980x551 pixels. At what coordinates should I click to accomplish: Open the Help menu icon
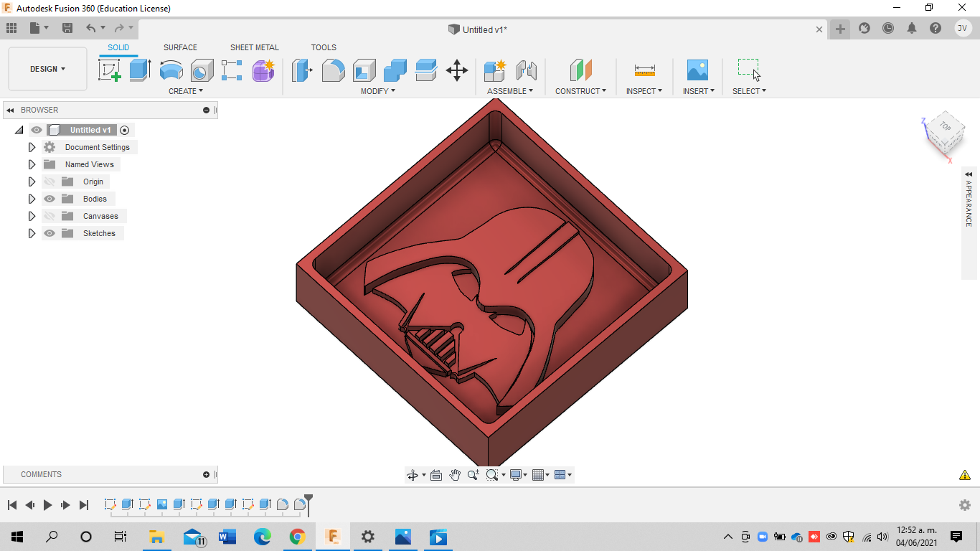(x=936, y=29)
